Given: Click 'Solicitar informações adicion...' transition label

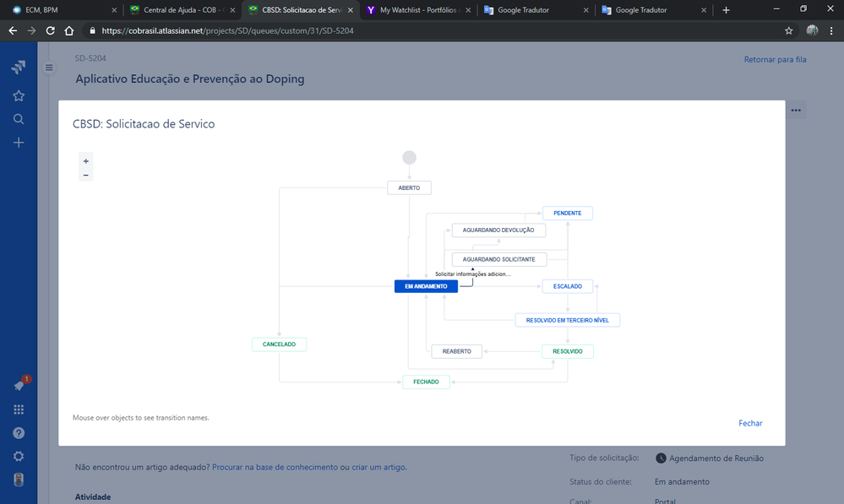Looking at the screenshot, I should [x=472, y=274].
